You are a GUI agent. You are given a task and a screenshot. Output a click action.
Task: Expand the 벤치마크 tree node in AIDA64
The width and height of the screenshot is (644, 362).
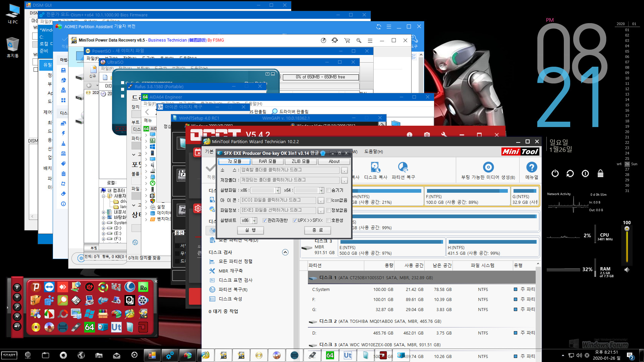[146, 219]
